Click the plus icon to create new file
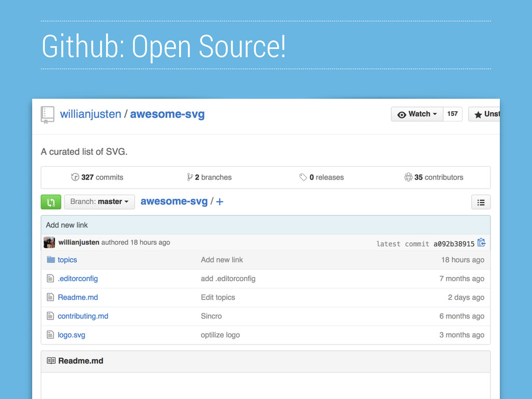Viewport: 532px width, 399px height. pyautogui.click(x=220, y=202)
